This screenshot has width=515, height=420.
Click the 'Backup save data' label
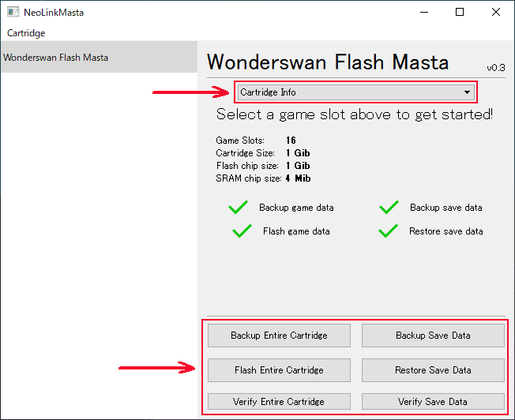(x=446, y=208)
